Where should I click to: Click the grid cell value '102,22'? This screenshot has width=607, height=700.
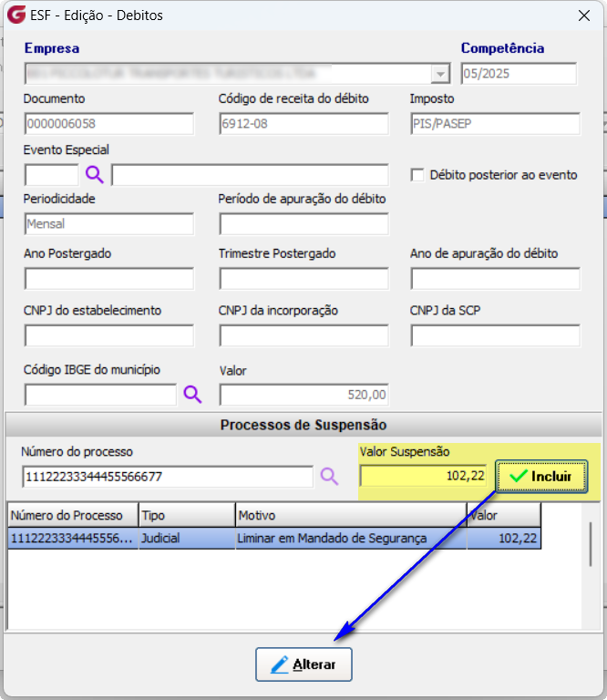[504, 539]
